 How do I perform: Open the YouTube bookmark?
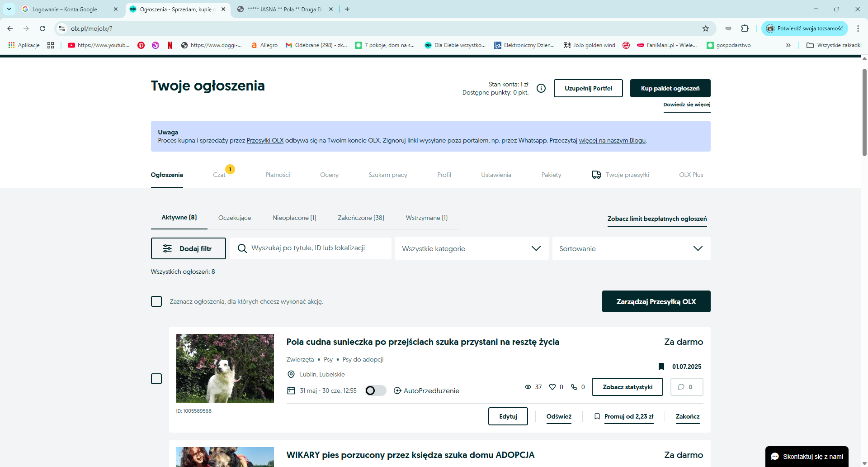[99, 45]
